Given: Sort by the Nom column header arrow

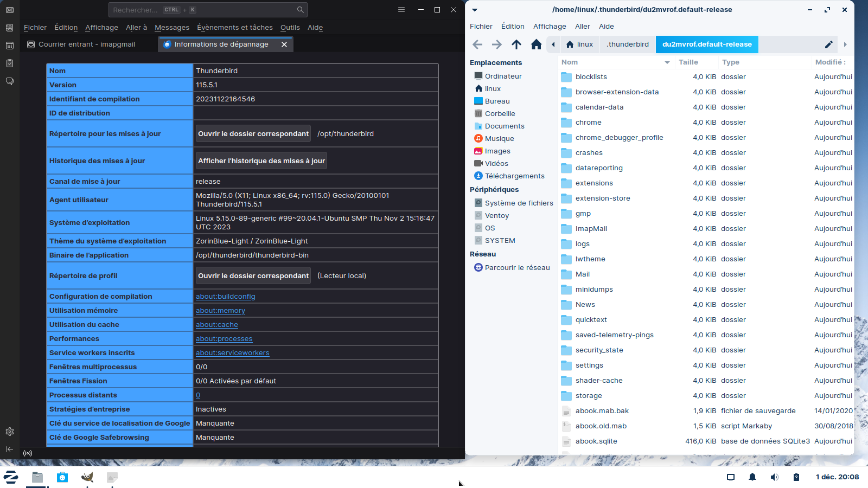Looking at the screenshot, I should click(667, 62).
